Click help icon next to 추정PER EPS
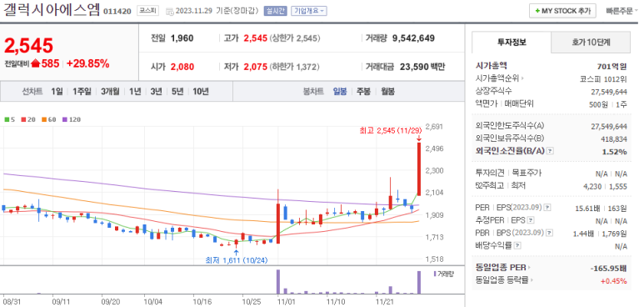 coord(531,220)
